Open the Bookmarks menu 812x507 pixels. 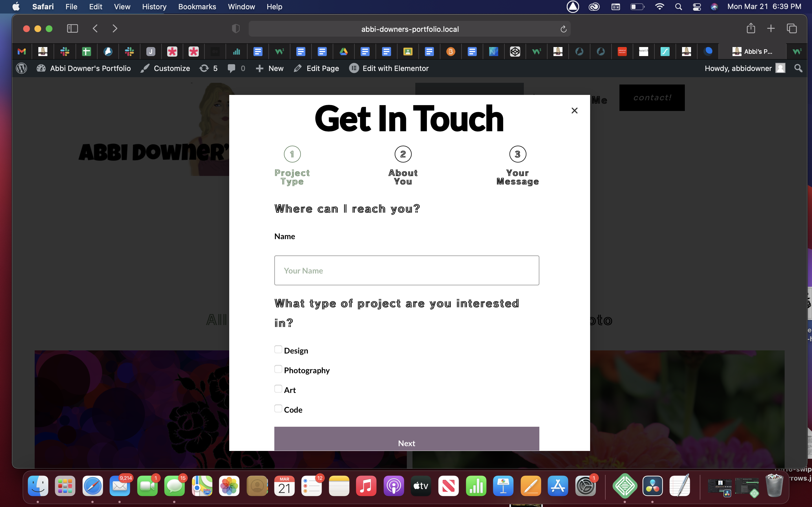point(197,7)
